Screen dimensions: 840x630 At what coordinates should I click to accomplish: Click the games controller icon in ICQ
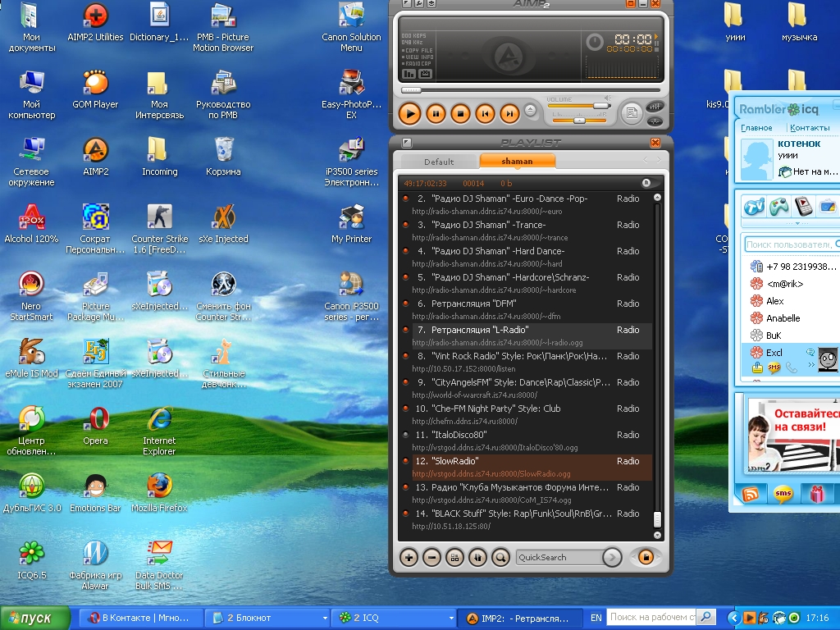point(779,206)
